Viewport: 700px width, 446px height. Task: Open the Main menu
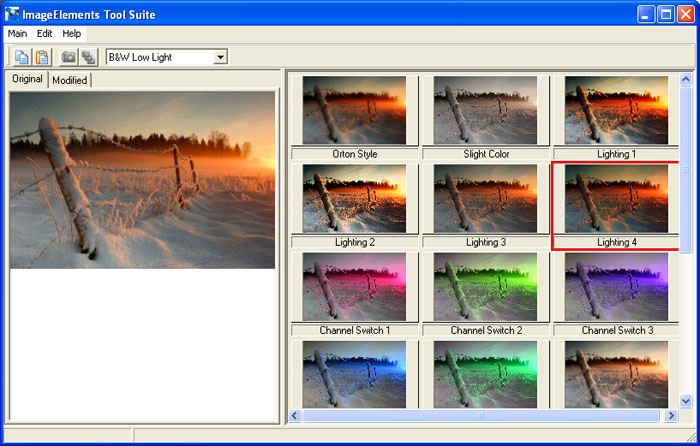pos(17,33)
